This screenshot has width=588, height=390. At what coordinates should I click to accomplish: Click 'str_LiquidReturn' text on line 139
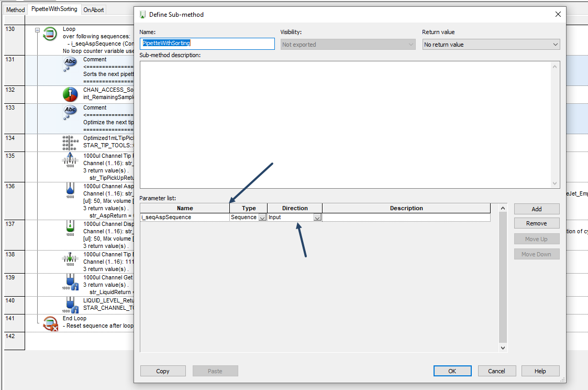pyautogui.click(x=110, y=292)
